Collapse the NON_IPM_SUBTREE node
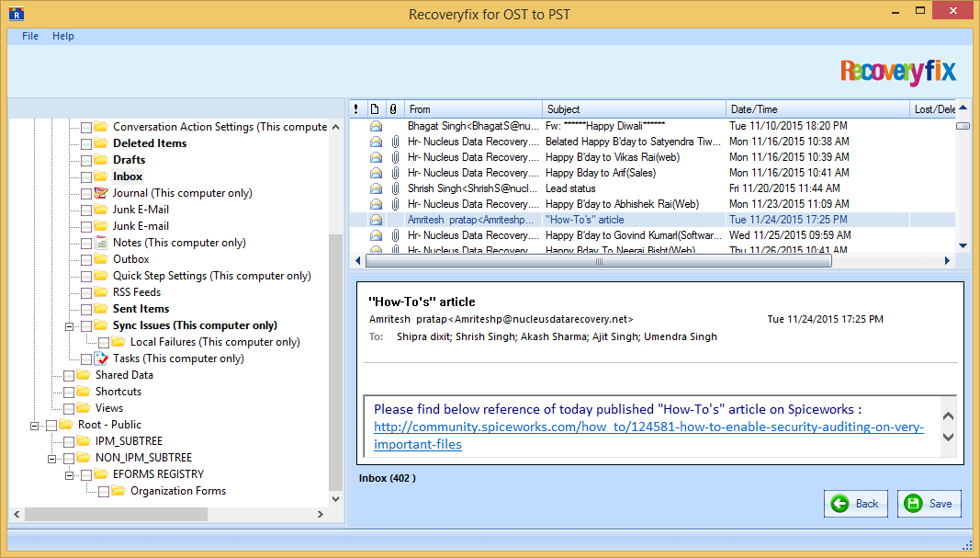The height and width of the screenshot is (558, 980). pyautogui.click(x=51, y=459)
